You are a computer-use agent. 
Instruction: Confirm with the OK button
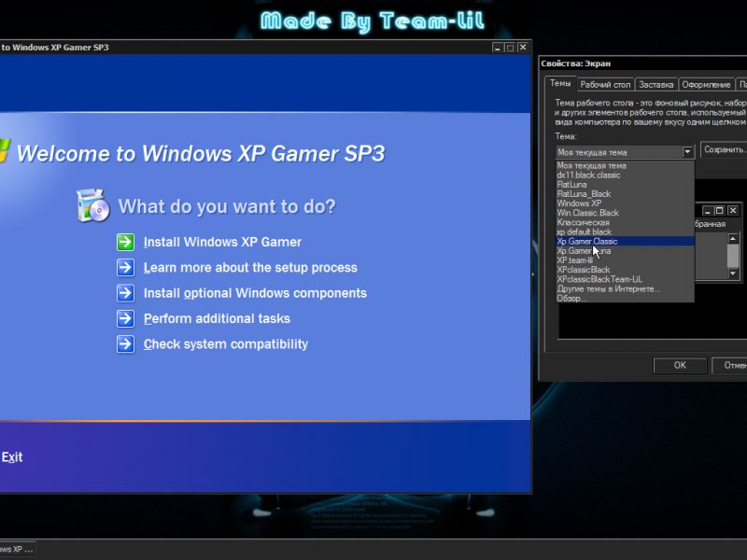point(680,365)
